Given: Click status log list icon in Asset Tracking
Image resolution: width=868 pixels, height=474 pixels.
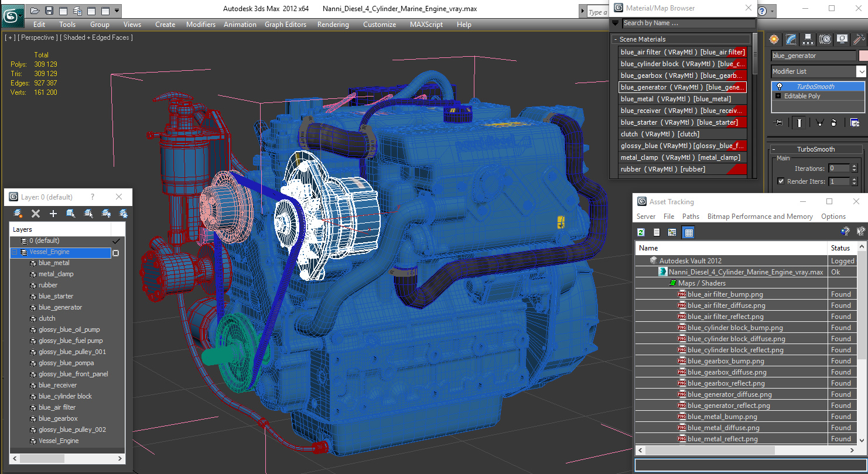Looking at the screenshot, I should 657,232.
